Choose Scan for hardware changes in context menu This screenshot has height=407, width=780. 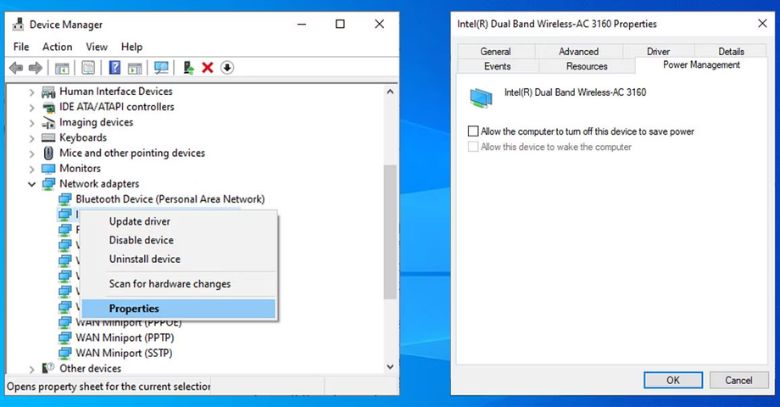pos(178,284)
